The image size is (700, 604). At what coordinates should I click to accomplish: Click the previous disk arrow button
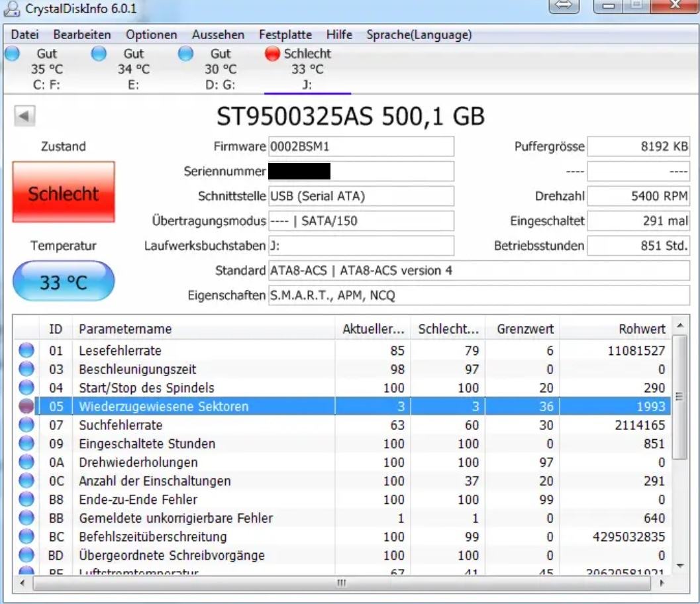point(24,116)
